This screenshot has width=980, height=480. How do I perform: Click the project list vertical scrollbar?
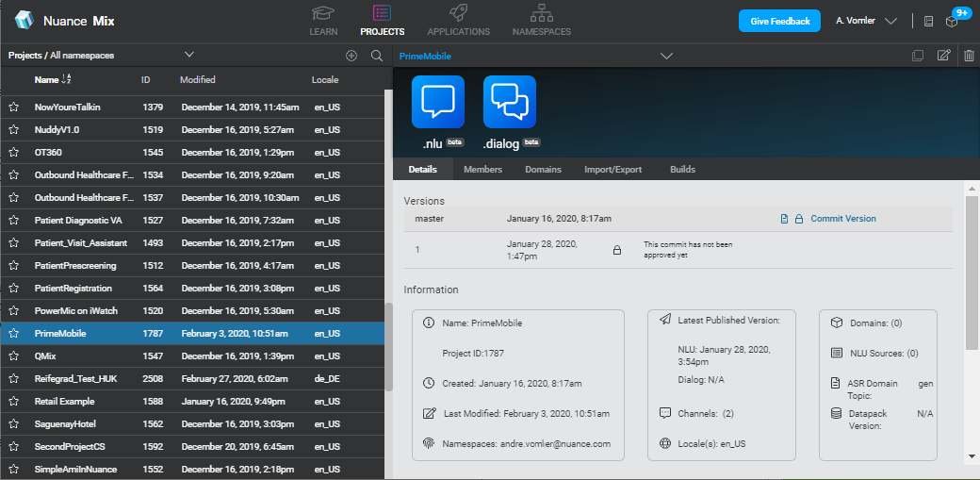(x=388, y=345)
